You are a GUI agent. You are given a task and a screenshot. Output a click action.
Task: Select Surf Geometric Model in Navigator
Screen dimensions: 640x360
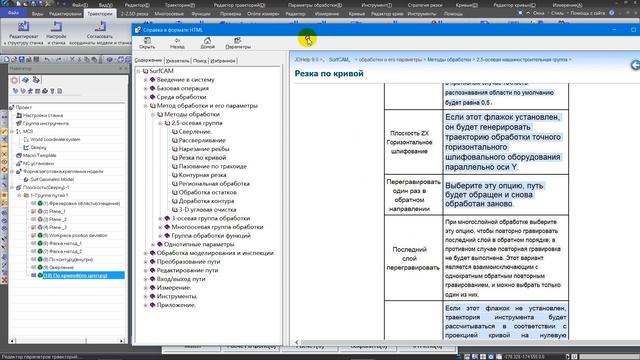pos(52,180)
